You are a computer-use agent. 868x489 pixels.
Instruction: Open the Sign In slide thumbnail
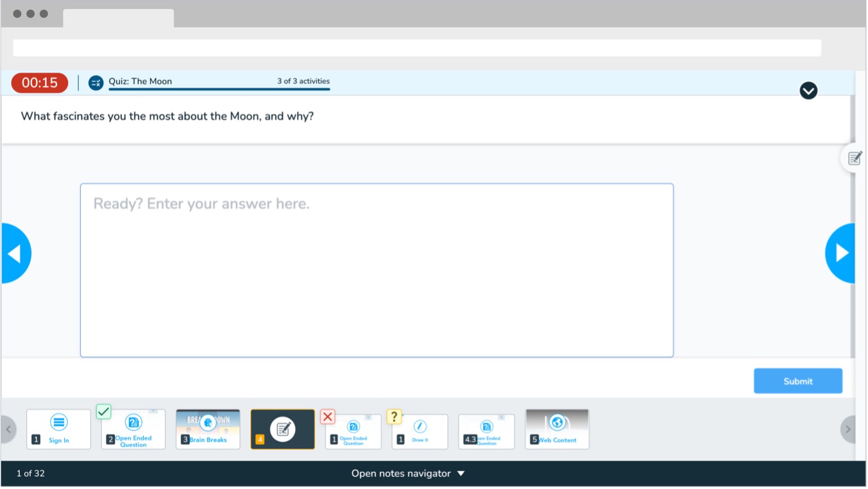pos(58,429)
